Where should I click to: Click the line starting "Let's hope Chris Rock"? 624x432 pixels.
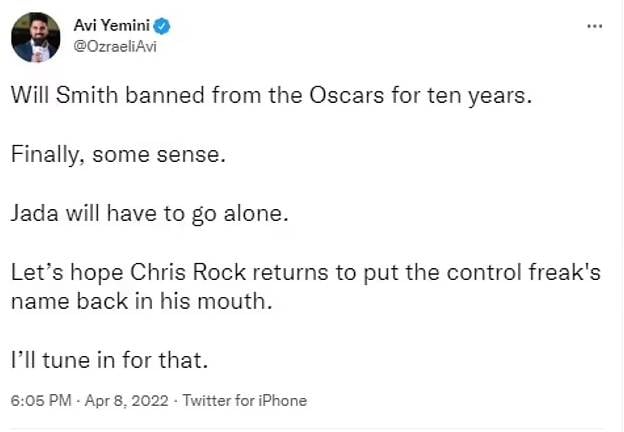(305, 271)
